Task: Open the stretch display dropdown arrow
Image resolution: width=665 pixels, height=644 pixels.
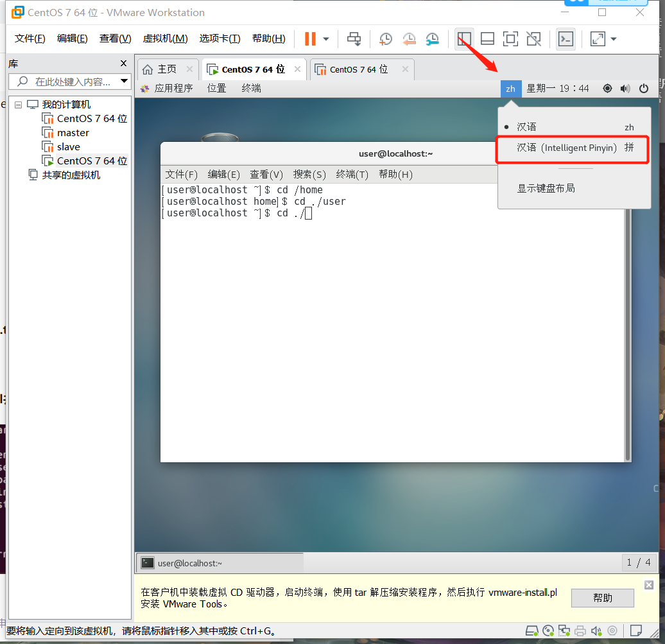Action: [613, 39]
